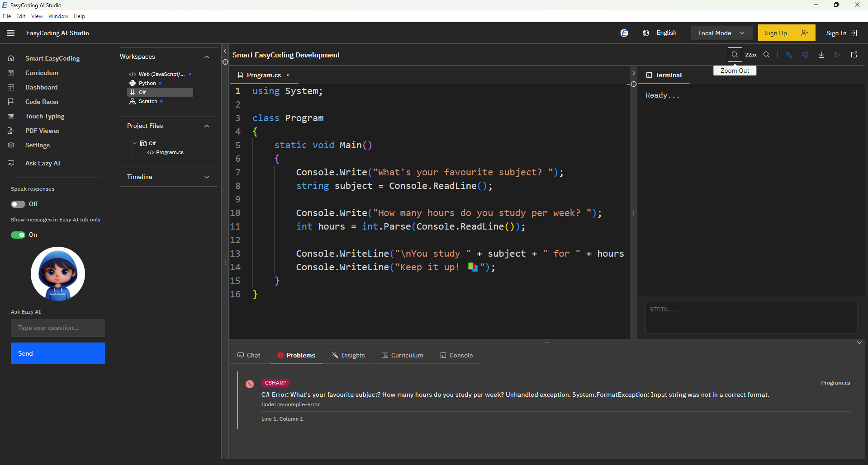Viewport: 868px width, 465px height.
Task: Focus the Ask Eazy AI question field
Action: click(x=58, y=328)
